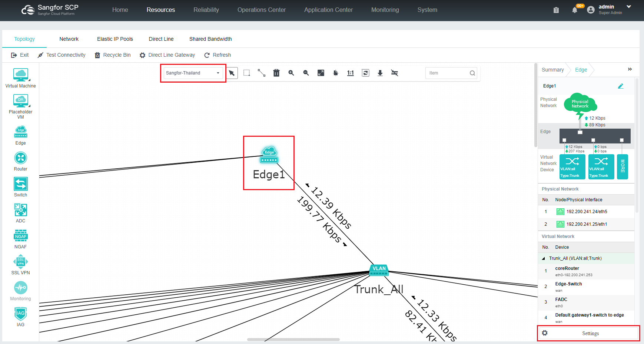
Task: Open Settings at bottom of side panel
Action: (588, 333)
